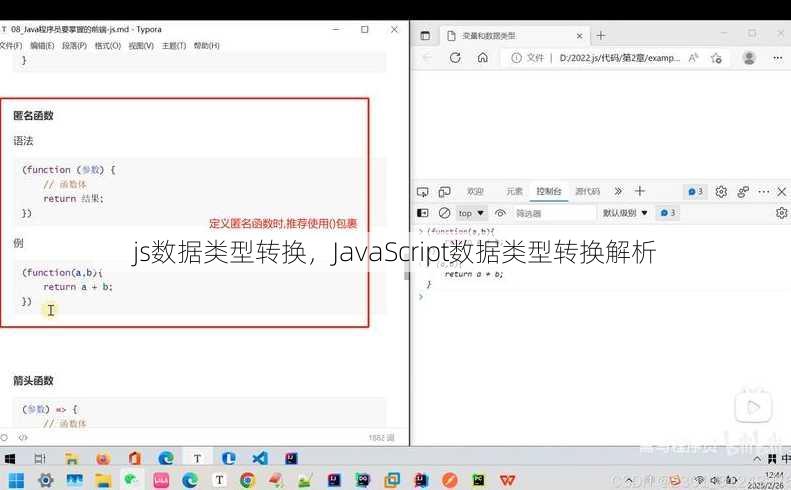The width and height of the screenshot is (791, 490).
Task: Open the 源代码 tab
Action: click(x=588, y=191)
